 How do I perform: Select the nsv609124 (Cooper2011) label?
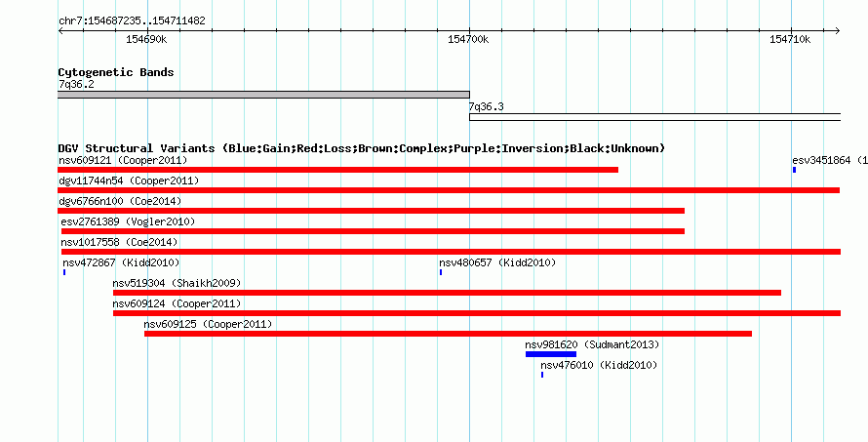coord(177,304)
